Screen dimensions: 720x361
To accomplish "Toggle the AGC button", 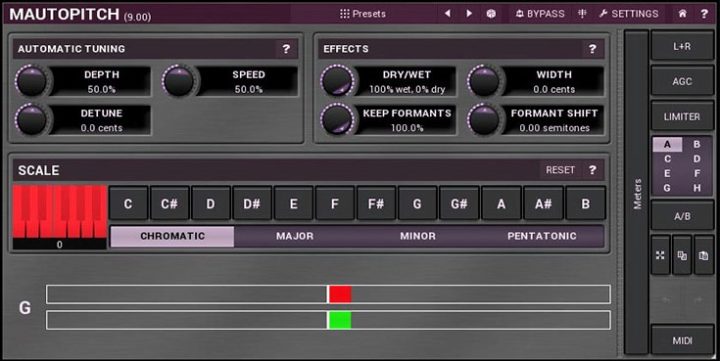I will click(x=682, y=81).
